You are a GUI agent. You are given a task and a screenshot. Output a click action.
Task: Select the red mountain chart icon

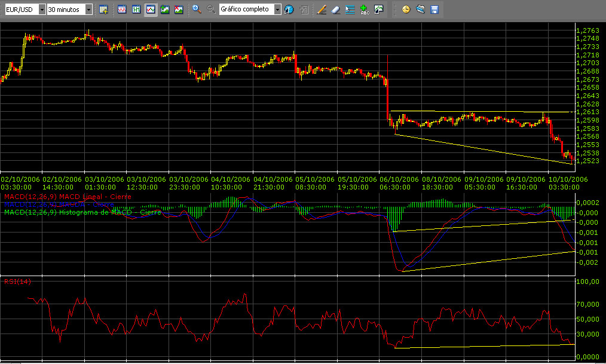click(x=178, y=10)
